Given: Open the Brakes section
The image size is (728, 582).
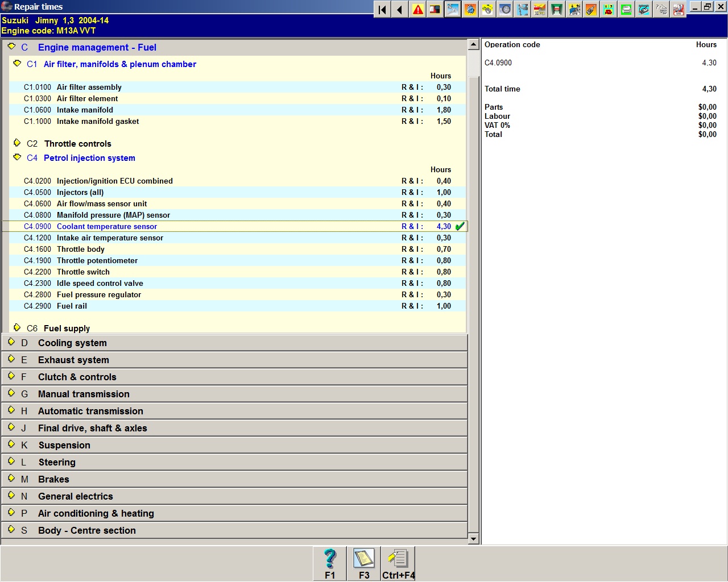Looking at the screenshot, I should (x=53, y=479).
